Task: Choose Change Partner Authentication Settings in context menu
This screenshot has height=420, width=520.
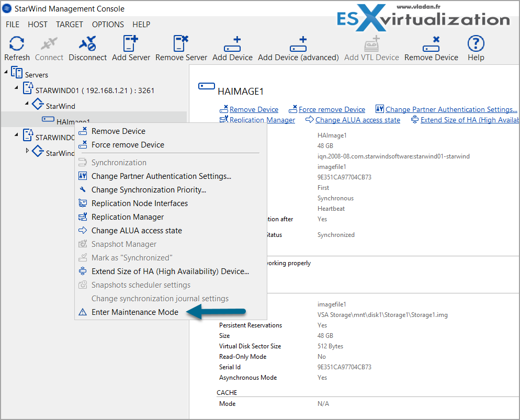Action: [x=161, y=176]
